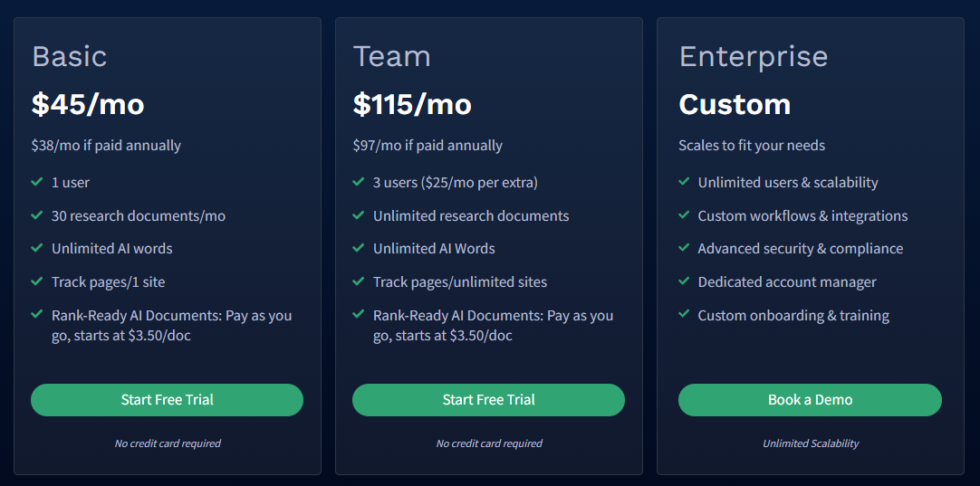Click the $115/mo price text

pos(412,104)
